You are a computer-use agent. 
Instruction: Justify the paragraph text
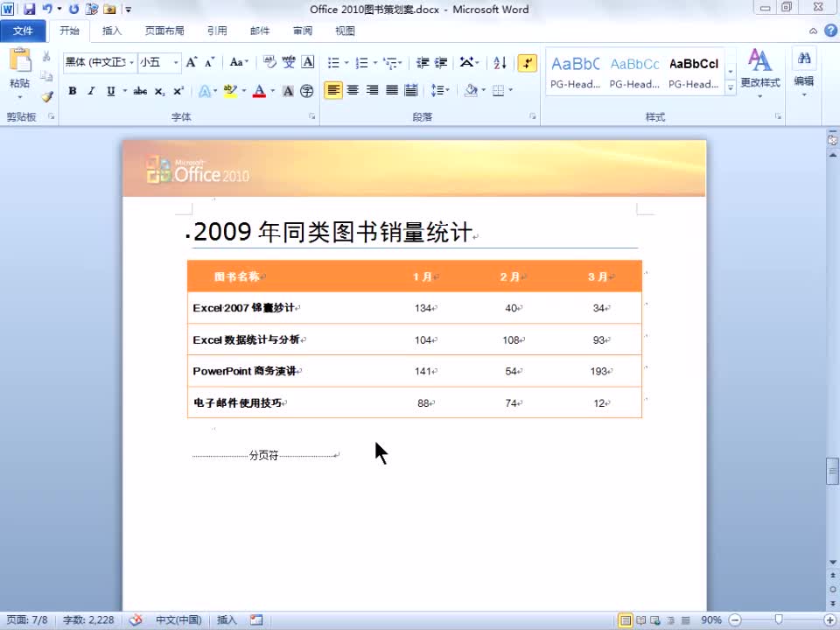pyautogui.click(x=392, y=90)
